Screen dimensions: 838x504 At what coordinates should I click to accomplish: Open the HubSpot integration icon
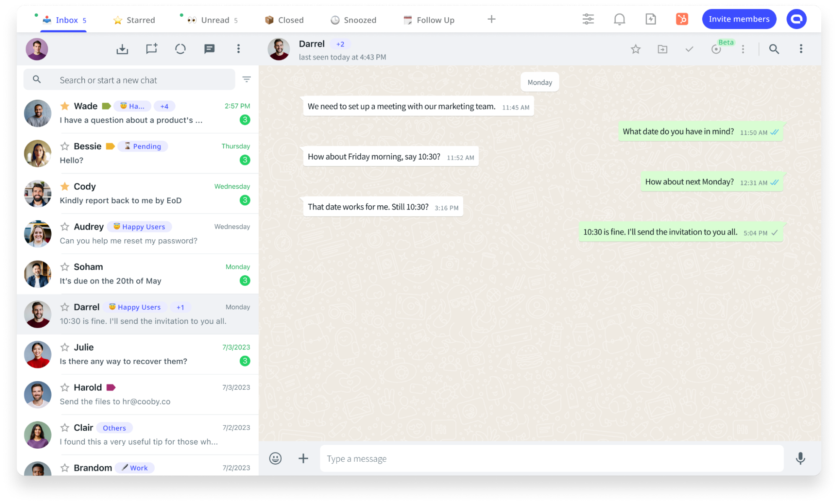click(x=682, y=19)
